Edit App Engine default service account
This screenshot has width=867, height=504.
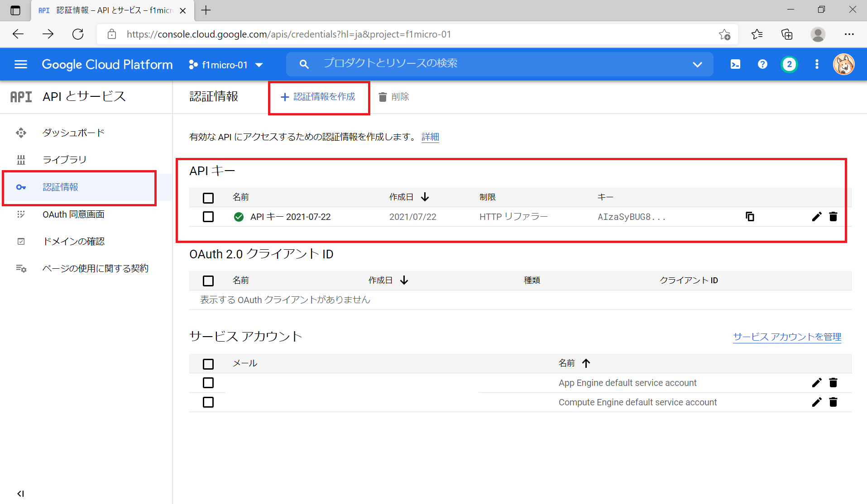[816, 383]
